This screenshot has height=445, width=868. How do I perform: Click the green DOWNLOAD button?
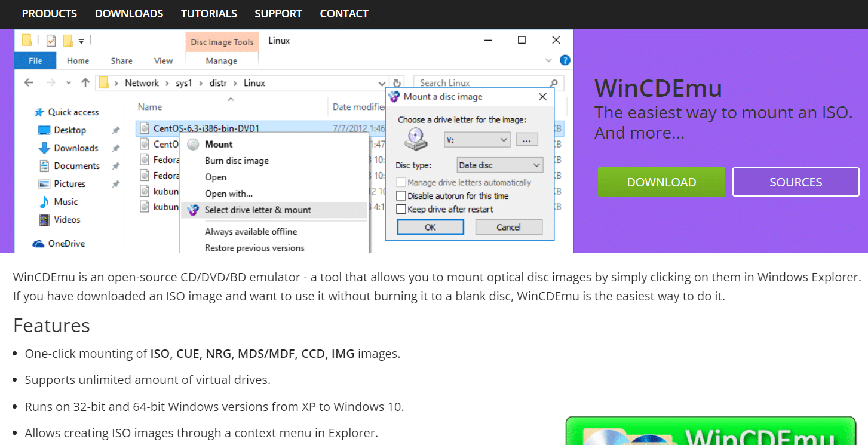[661, 182]
